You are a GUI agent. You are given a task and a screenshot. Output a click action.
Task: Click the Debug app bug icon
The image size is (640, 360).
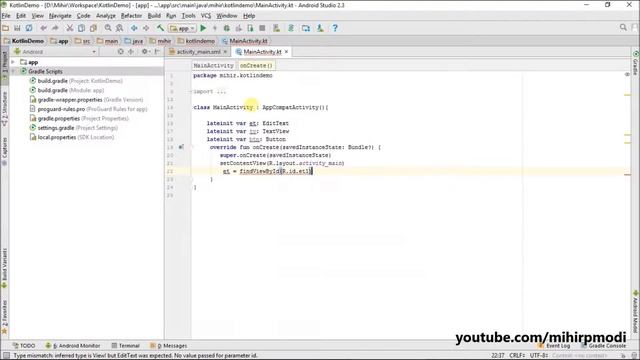[227, 28]
